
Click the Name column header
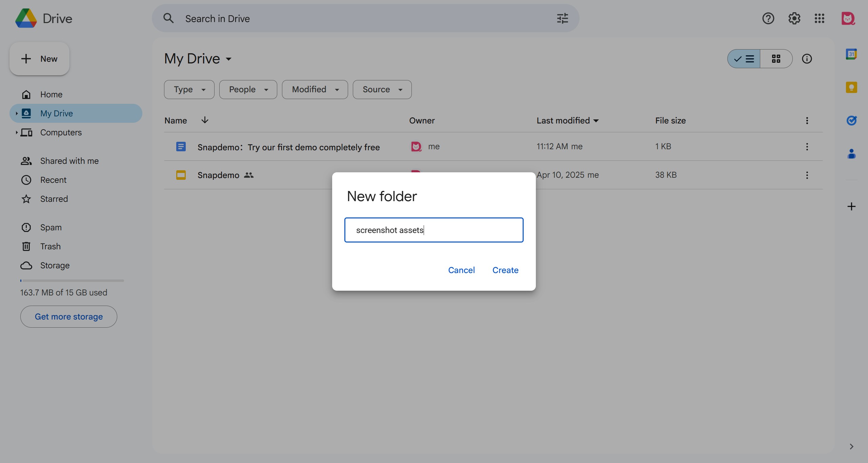(176, 120)
